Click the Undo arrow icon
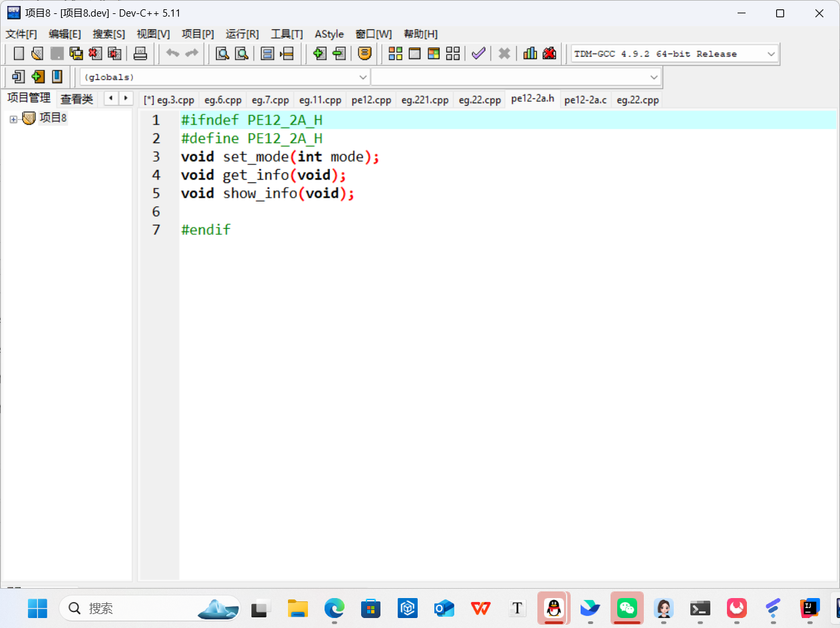 [x=173, y=54]
